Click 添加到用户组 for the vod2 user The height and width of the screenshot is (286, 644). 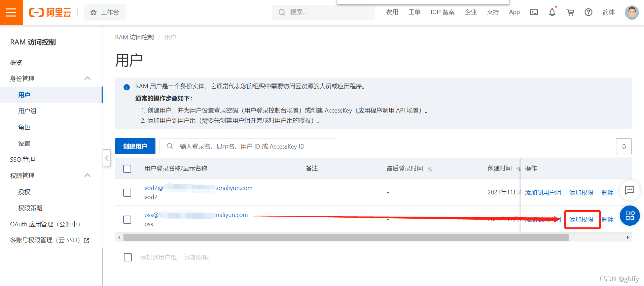tap(543, 193)
